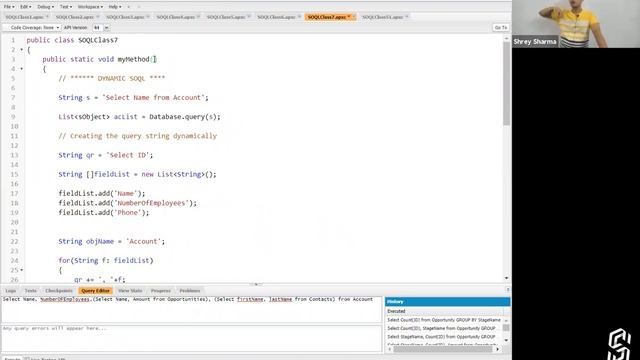Click the query errors message area
Screen dimensions: 640x360
191,338
